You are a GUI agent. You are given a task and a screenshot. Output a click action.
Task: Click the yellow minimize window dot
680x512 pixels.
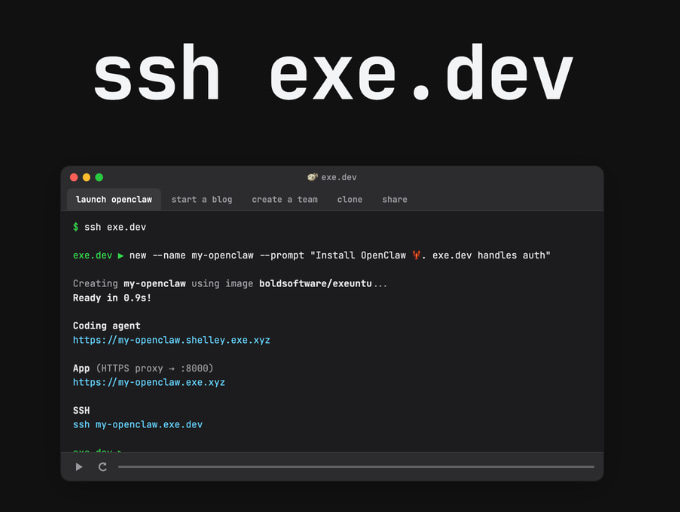click(x=86, y=177)
